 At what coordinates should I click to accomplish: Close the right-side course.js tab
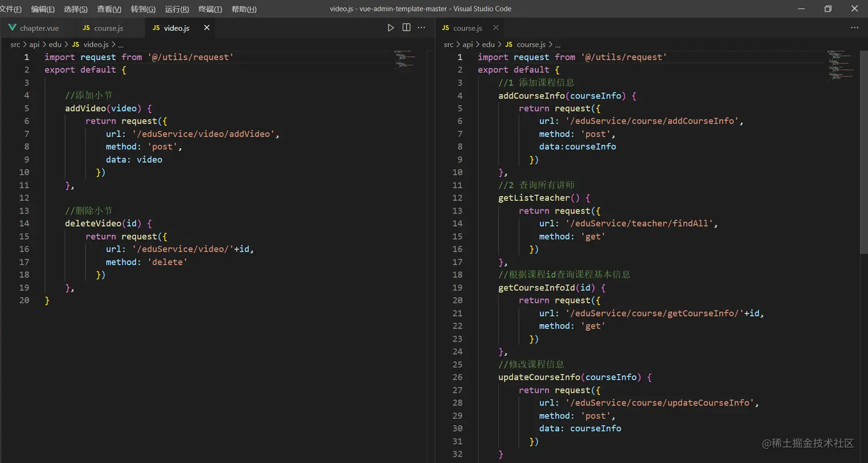(x=496, y=28)
